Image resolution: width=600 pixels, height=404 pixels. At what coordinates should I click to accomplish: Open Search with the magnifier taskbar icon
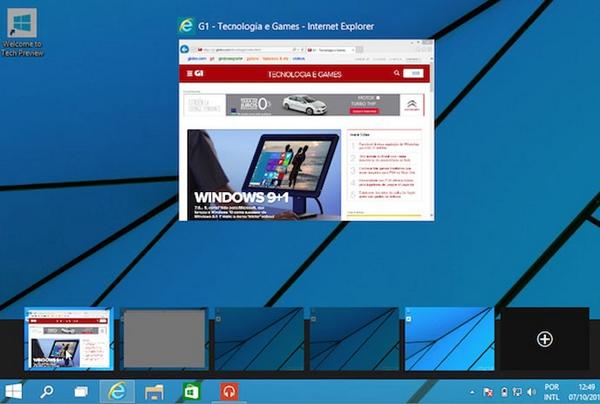(x=47, y=391)
